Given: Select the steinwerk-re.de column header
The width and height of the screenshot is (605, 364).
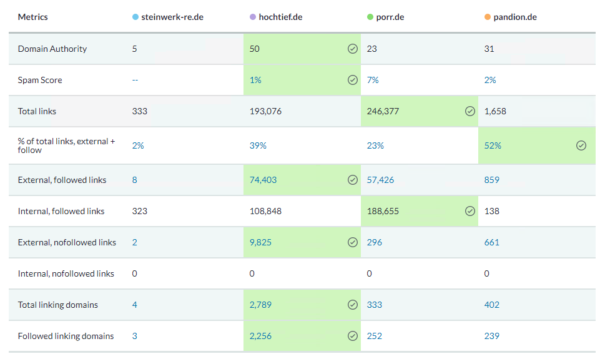Looking at the screenshot, I should pos(172,17).
